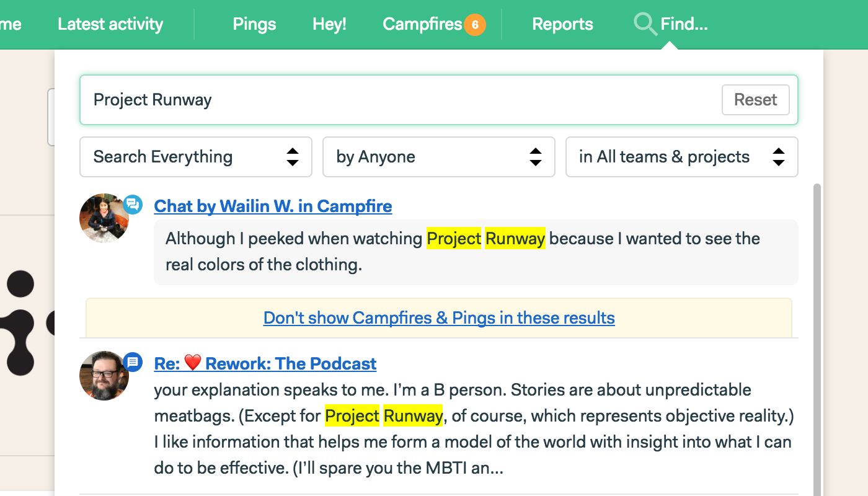Click the magnifying glass Find icon
868x496 pixels.
click(x=645, y=25)
